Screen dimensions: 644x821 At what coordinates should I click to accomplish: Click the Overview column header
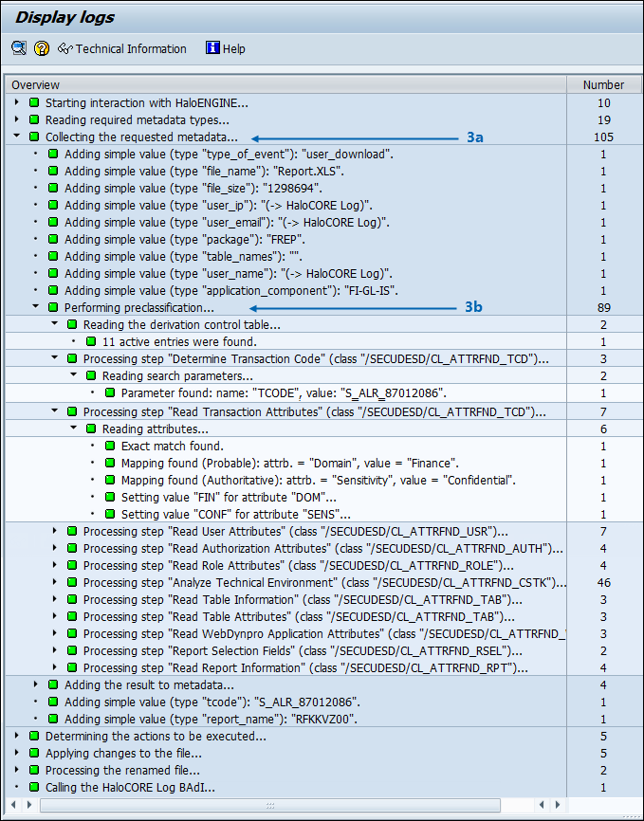tap(285, 84)
